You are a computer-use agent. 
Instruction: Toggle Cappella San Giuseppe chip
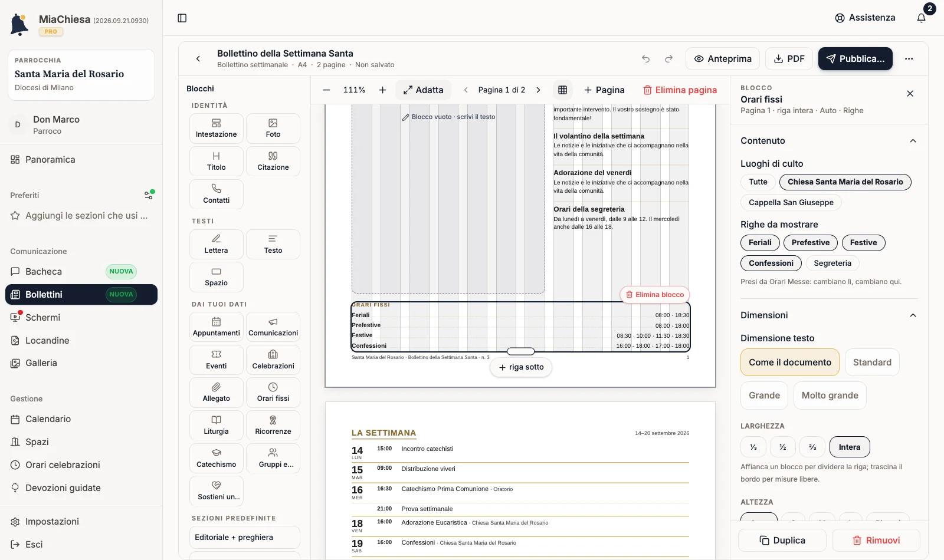click(x=791, y=203)
